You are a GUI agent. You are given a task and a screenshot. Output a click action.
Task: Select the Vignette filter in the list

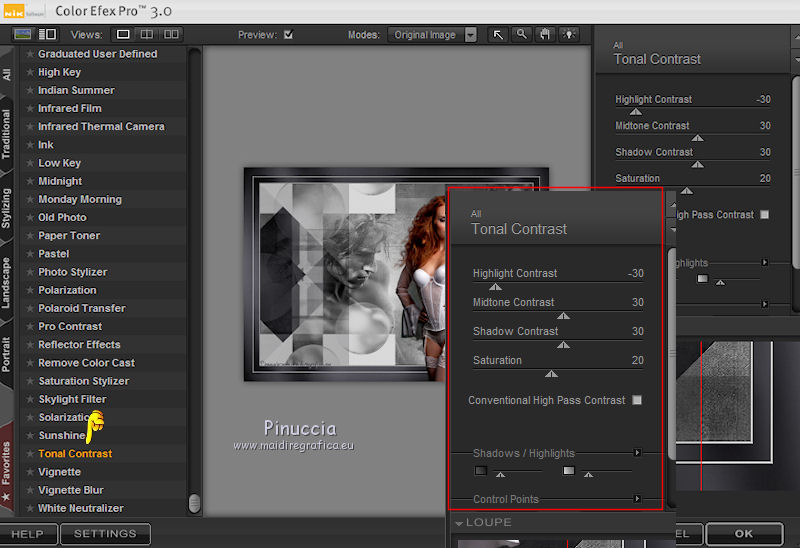tap(60, 472)
